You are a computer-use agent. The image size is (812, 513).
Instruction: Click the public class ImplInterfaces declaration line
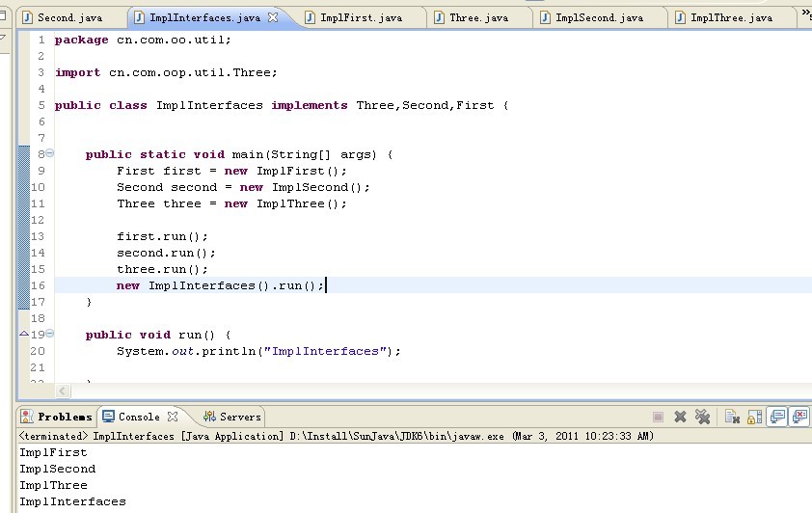click(x=282, y=105)
